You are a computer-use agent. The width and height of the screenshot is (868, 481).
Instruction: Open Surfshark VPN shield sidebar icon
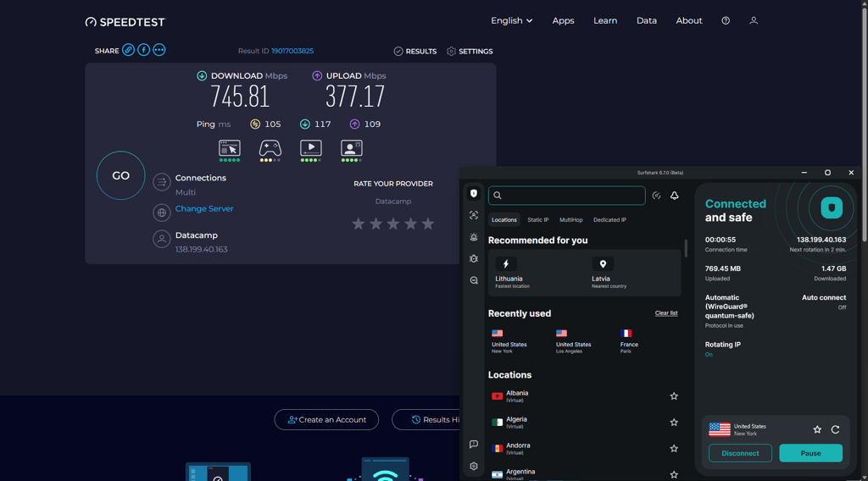coord(474,193)
